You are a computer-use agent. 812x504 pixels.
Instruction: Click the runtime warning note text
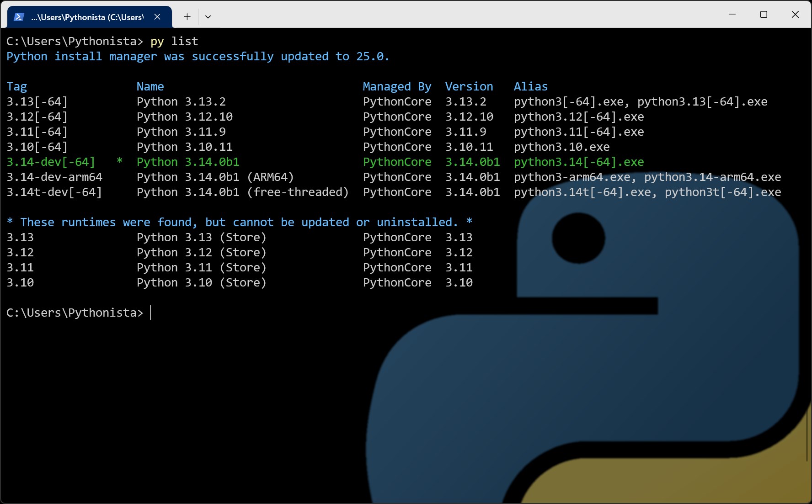pyautogui.click(x=239, y=222)
